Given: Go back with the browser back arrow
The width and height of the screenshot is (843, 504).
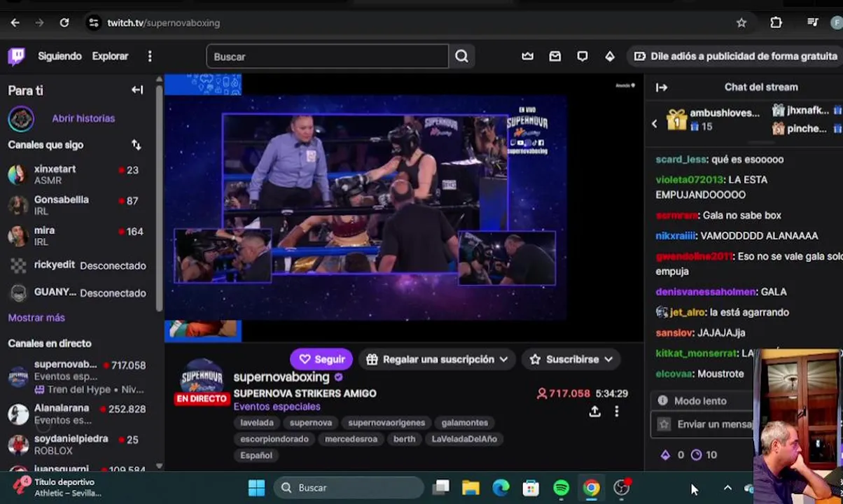Looking at the screenshot, I should 15,22.
